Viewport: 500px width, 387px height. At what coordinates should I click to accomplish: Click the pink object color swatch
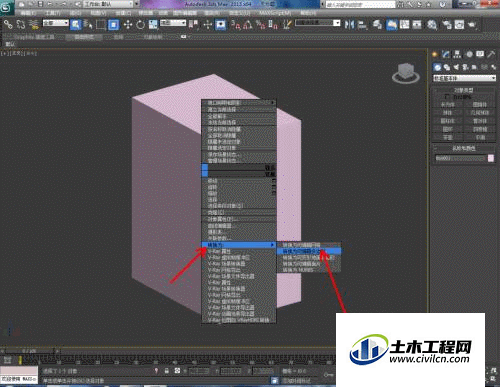click(491, 158)
